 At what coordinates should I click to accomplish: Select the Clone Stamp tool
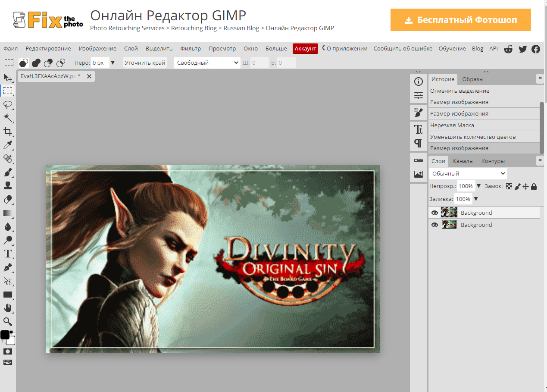click(8, 186)
